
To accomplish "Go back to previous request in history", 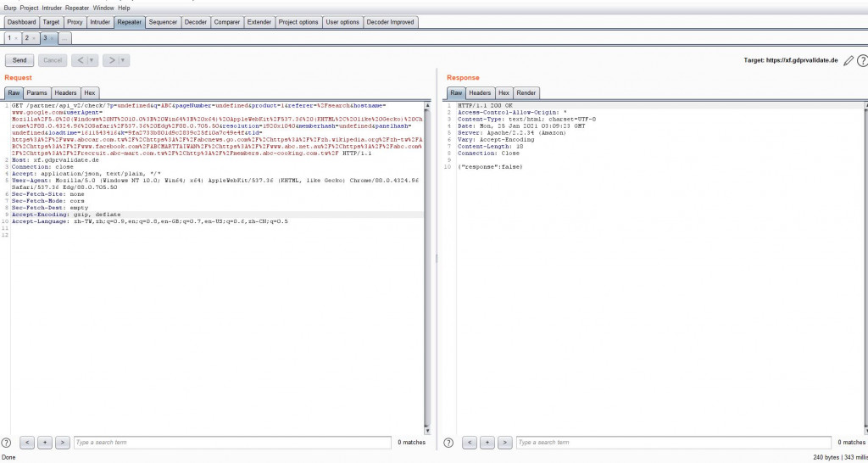I will (80, 60).
